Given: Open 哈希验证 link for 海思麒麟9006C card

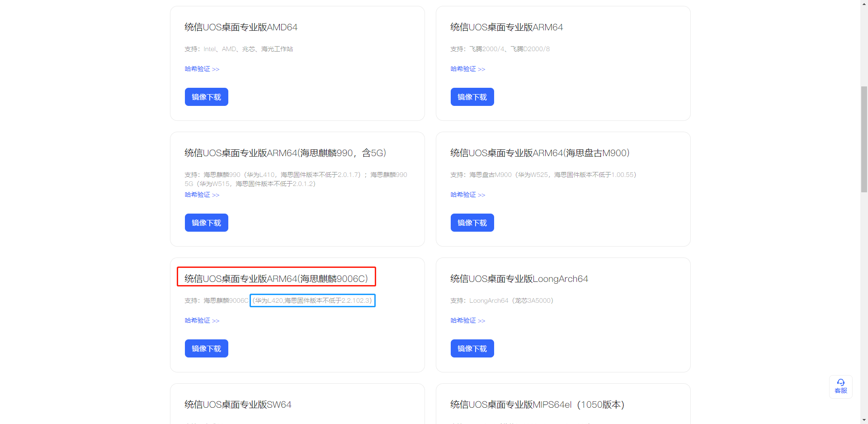Looking at the screenshot, I should (x=202, y=320).
